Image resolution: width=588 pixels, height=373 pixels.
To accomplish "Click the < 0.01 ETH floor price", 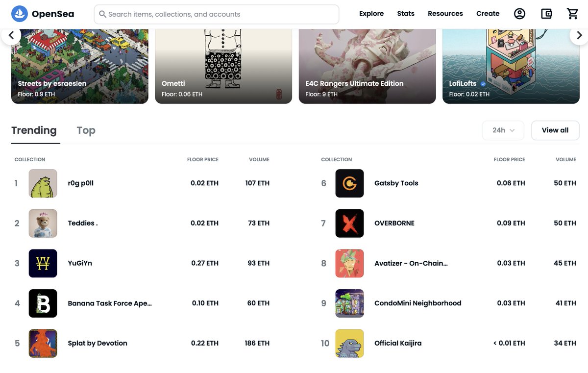I will point(509,343).
